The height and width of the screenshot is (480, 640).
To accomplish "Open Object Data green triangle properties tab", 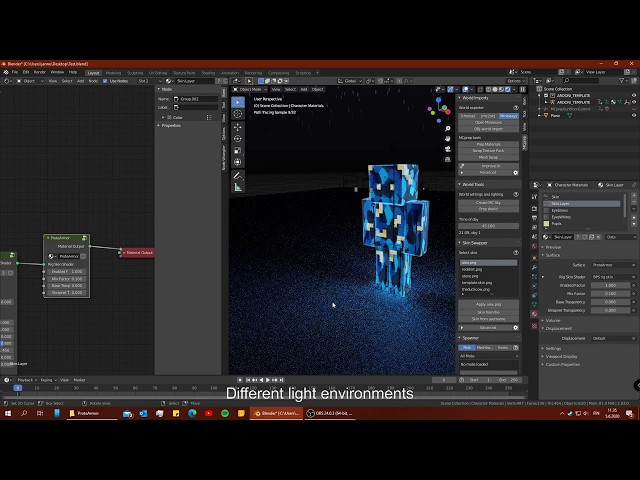I will tap(534, 304).
